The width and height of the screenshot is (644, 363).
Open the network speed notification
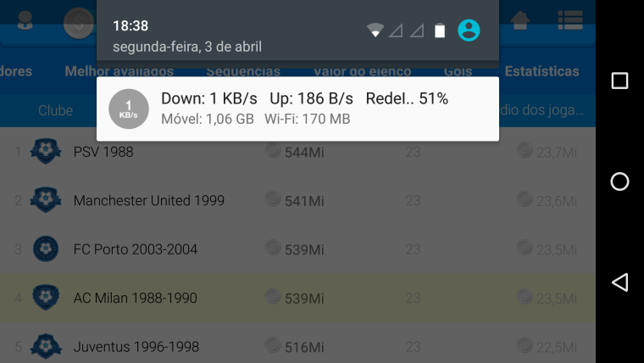click(x=297, y=109)
